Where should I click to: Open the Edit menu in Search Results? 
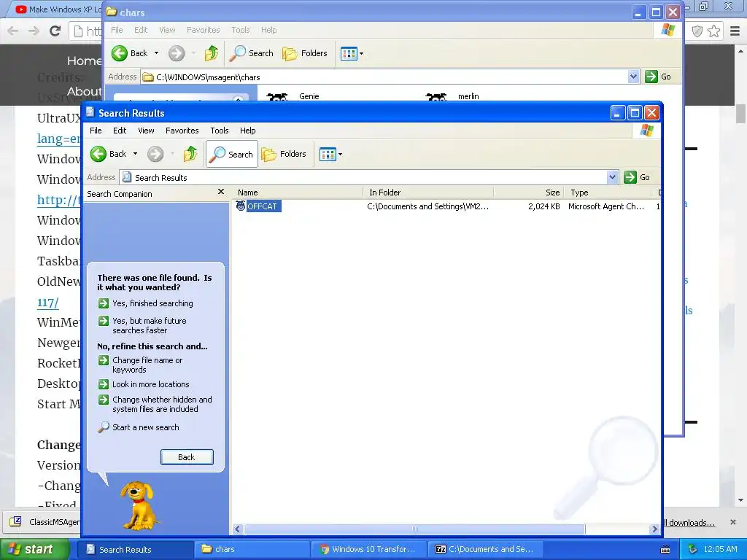[120, 131]
